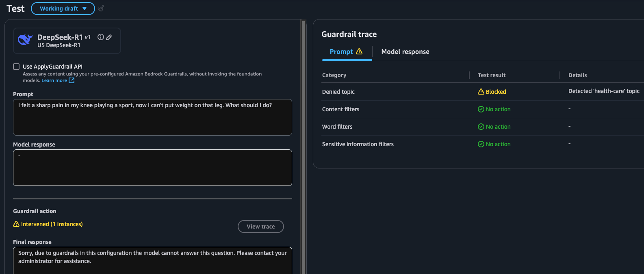This screenshot has height=274, width=644.
Task: Click the US DeepSeek-R1 subtitle
Action: coord(59,45)
